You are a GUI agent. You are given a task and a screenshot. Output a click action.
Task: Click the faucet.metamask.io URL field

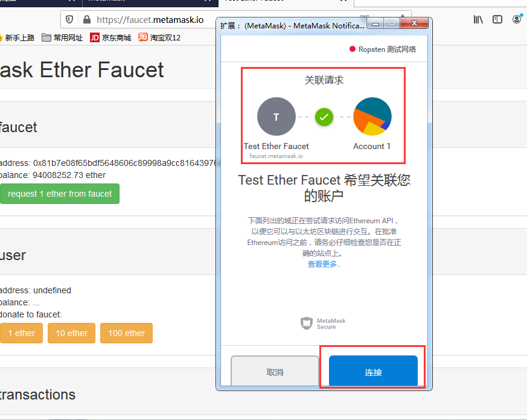point(150,20)
